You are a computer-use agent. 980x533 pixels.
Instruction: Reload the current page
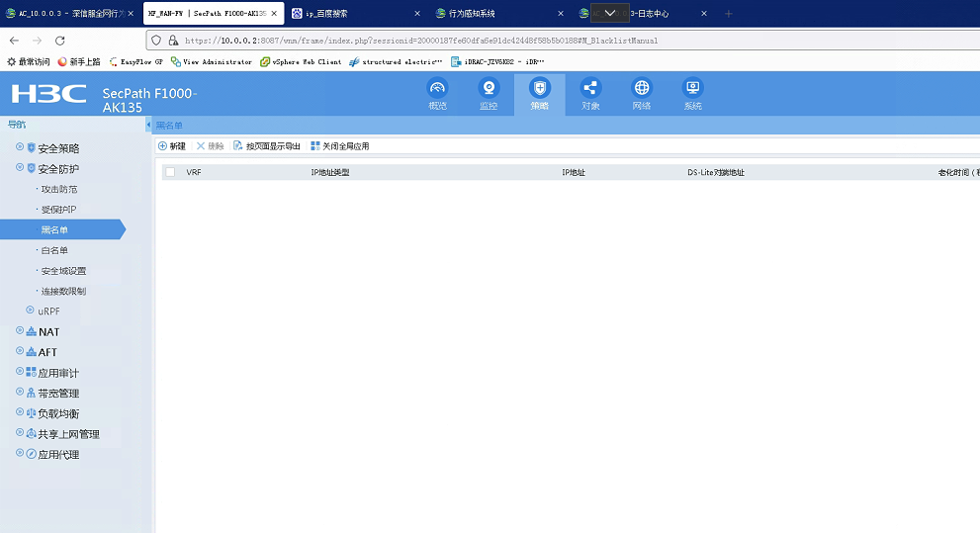(60, 41)
